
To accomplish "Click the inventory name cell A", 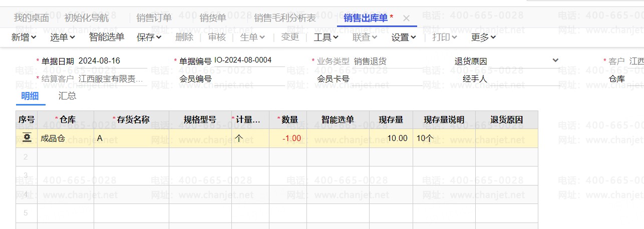I will (x=131, y=138).
